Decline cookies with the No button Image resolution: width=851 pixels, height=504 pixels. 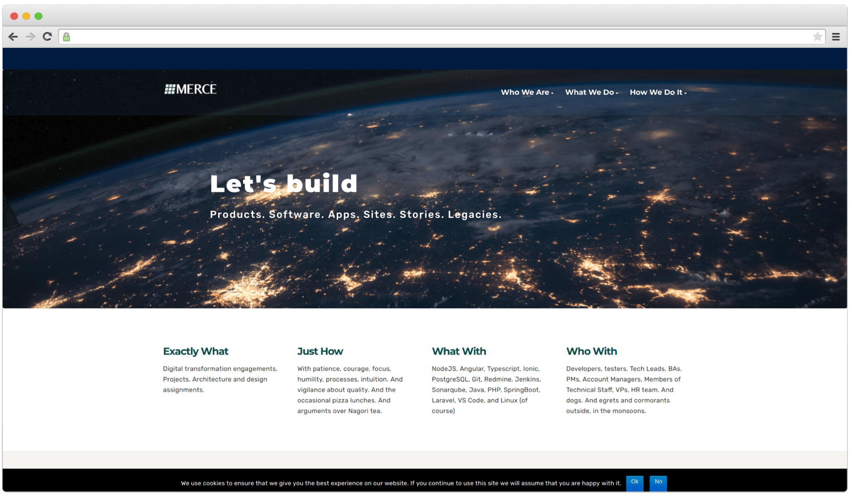658,483
